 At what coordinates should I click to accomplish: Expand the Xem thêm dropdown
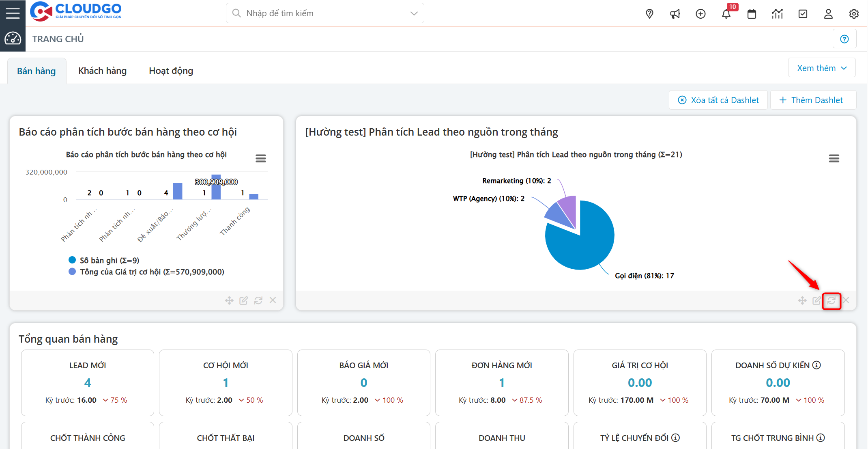821,68
